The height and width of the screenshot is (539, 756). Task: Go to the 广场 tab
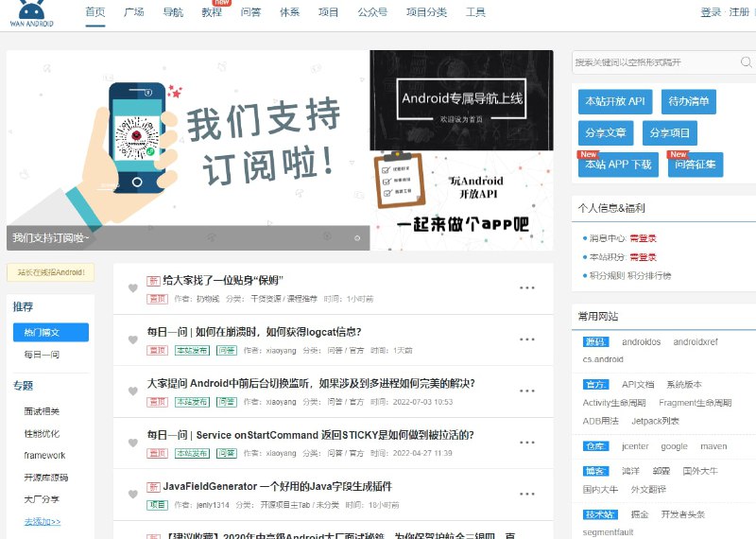(x=133, y=12)
